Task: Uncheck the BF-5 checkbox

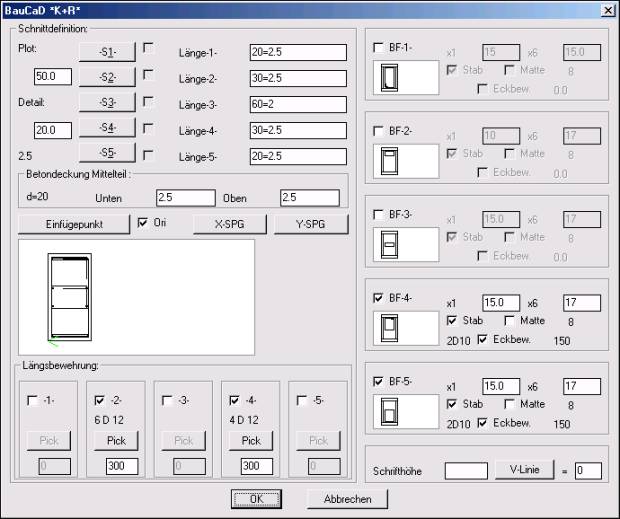Action: click(x=378, y=381)
